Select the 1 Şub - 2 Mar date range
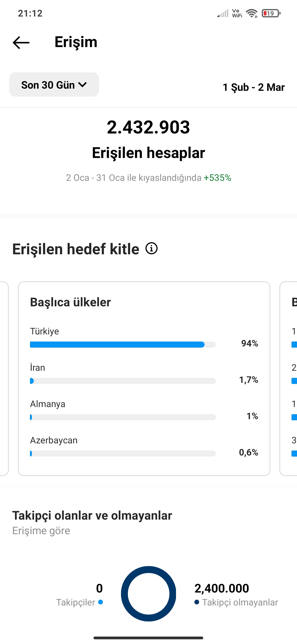This screenshot has height=644, width=297. [x=254, y=87]
